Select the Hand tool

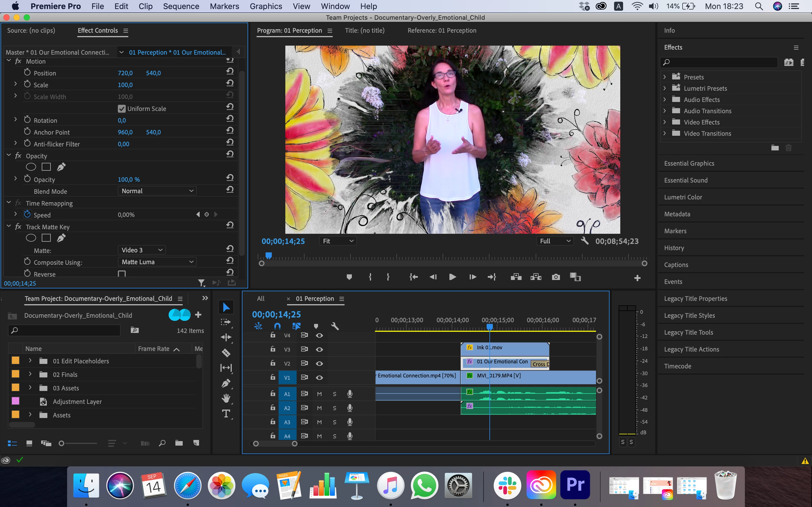pos(226,398)
